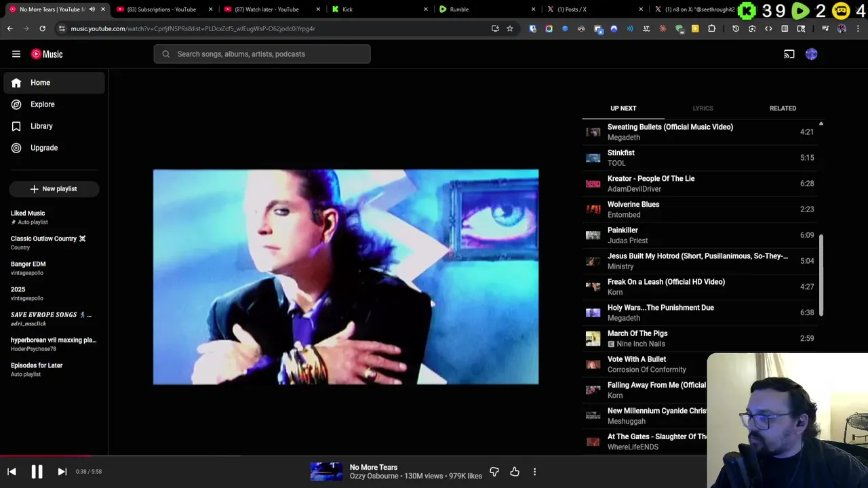Select Kreator - People Of The Lie
This screenshot has width=868, height=488.
[700, 184]
